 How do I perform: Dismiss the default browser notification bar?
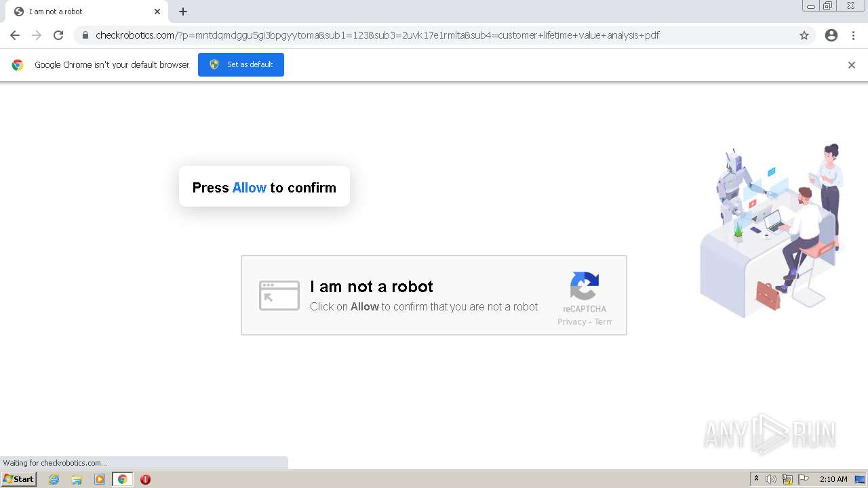[x=852, y=65]
